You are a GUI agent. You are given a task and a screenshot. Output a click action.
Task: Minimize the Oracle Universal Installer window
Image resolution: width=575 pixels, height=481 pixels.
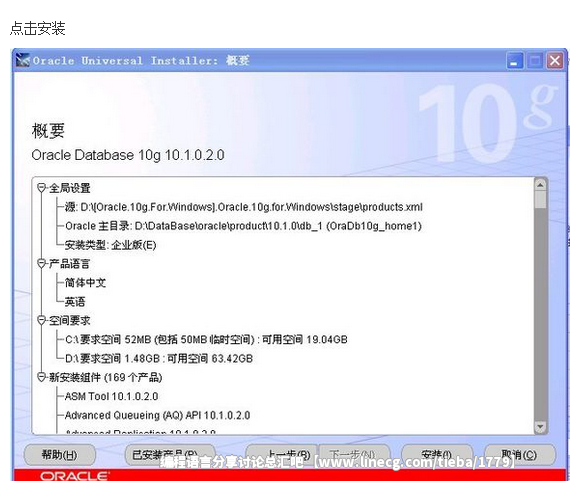pos(514,60)
